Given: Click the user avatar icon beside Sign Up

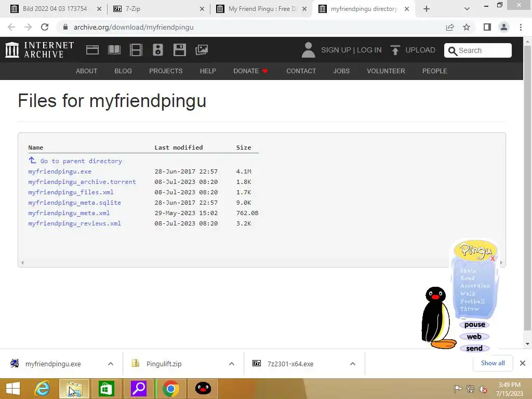Looking at the screenshot, I should [308, 50].
